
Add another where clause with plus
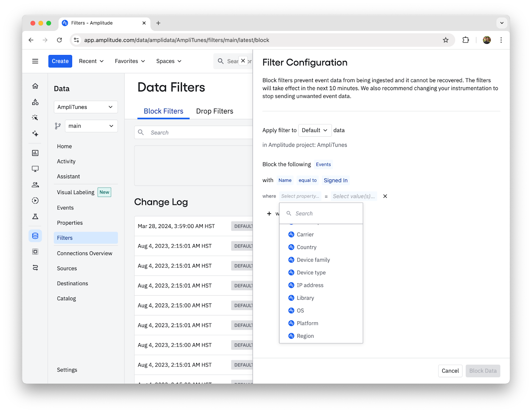(269, 214)
